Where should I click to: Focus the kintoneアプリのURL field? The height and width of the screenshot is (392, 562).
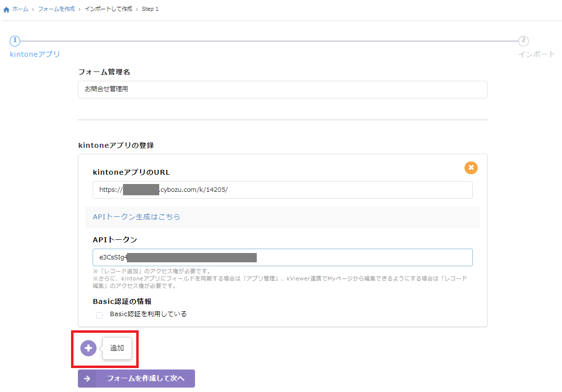click(282, 190)
